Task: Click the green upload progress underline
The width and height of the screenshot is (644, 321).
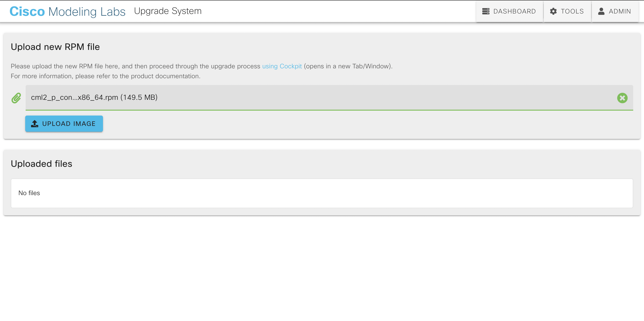Action: 329,110
